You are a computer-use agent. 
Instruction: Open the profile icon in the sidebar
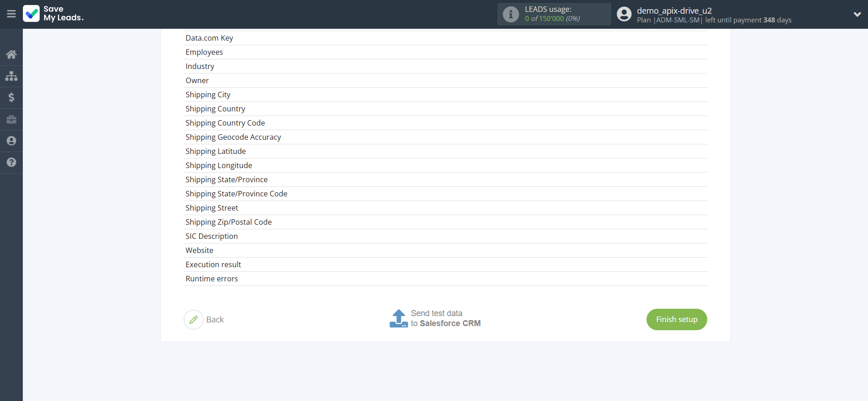[11, 141]
